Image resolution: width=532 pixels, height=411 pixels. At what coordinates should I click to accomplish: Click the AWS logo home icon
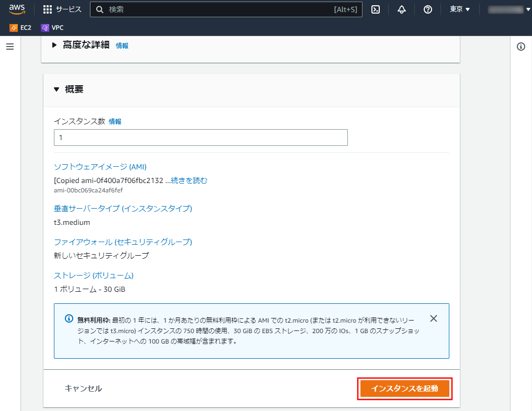coord(17,9)
